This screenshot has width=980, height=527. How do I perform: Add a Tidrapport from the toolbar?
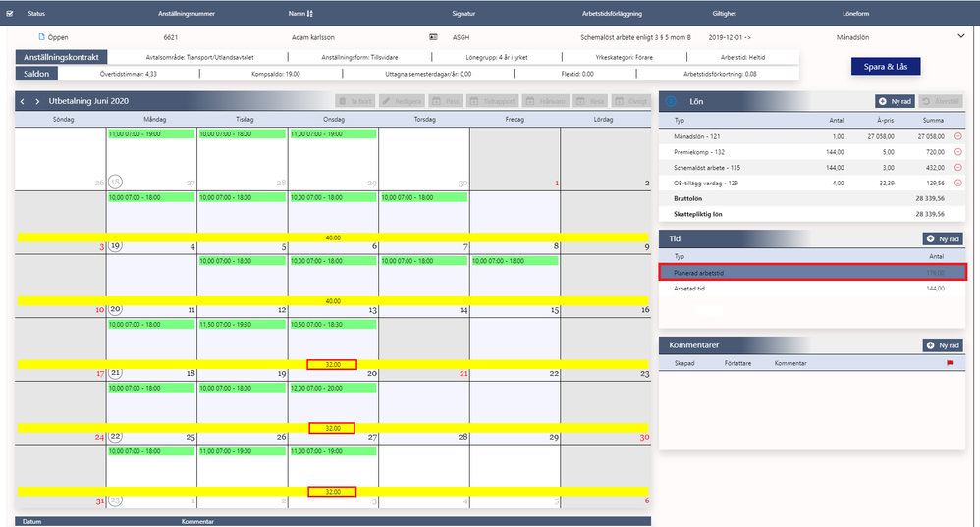coord(493,101)
